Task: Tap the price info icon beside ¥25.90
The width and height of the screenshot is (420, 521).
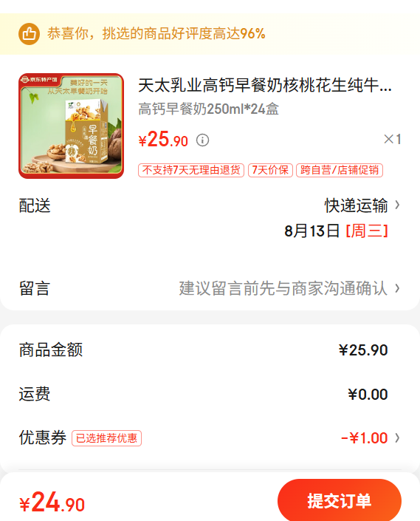Action: tap(202, 140)
